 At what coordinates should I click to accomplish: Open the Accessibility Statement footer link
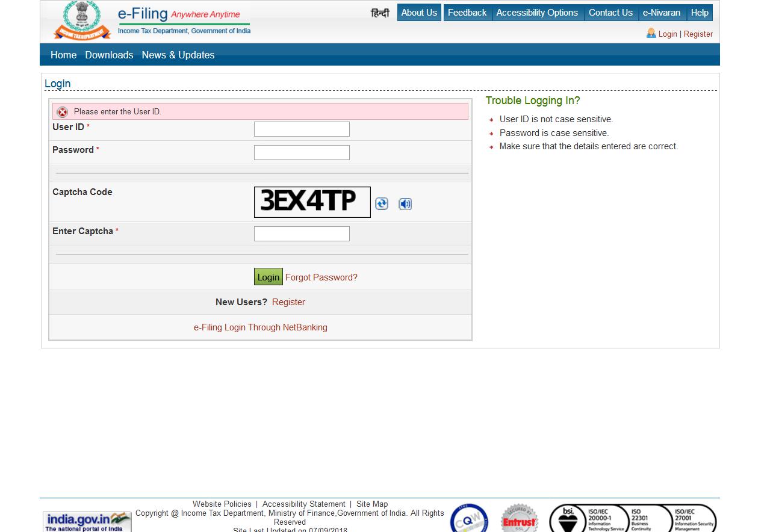[304, 504]
